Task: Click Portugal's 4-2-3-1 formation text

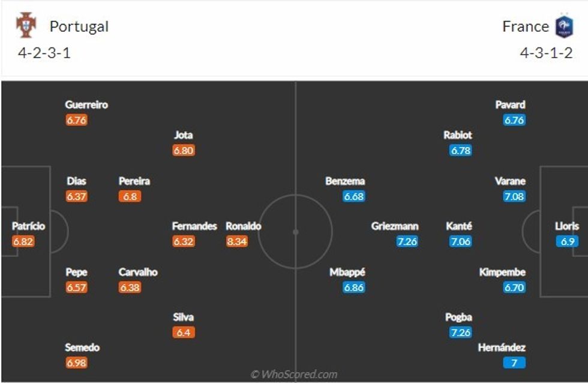Action: (44, 53)
